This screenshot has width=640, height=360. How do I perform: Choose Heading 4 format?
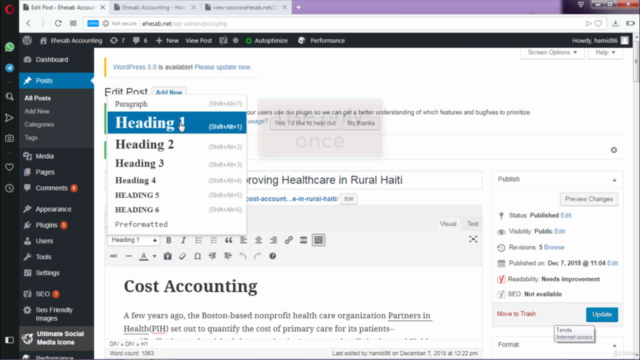pos(177,180)
